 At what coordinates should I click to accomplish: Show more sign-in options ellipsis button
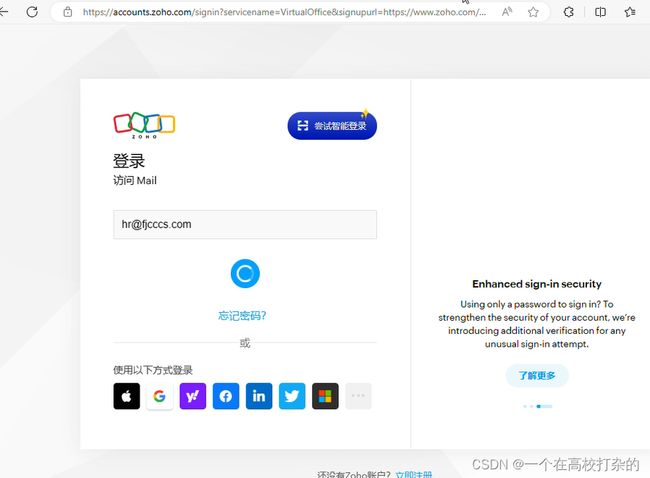click(358, 396)
